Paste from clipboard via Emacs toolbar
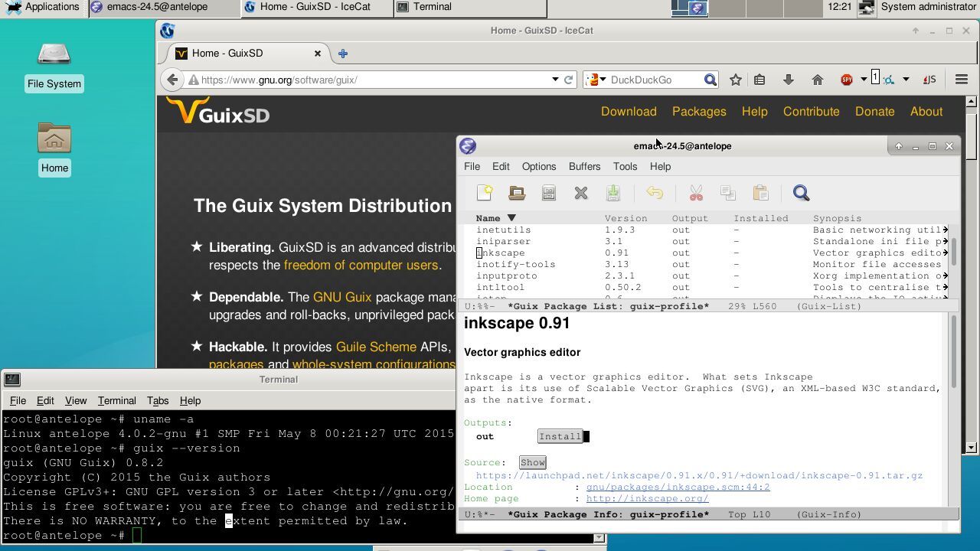 pos(761,193)
